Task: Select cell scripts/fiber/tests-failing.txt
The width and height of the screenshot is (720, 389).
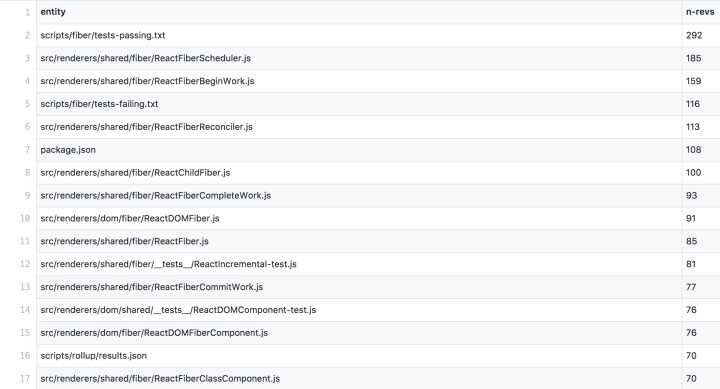Action: [359, 104]
